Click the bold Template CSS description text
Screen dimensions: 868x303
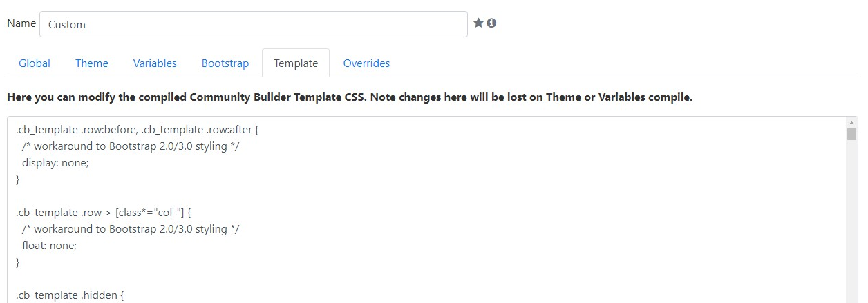pyautogui.click(x=350, y=97)
